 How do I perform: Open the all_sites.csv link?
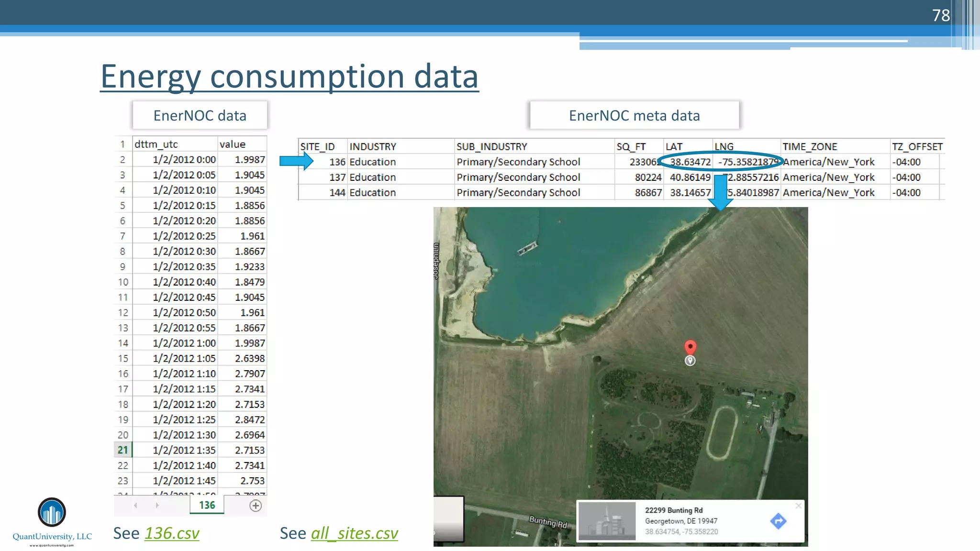click(354, 533)
